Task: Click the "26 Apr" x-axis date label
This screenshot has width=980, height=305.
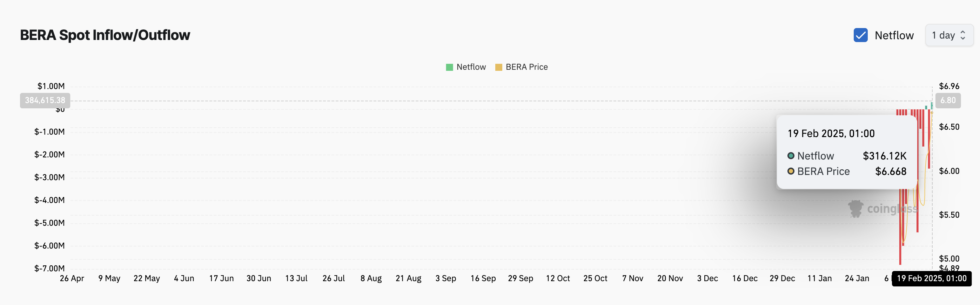Action: click(x=72, y=278)
